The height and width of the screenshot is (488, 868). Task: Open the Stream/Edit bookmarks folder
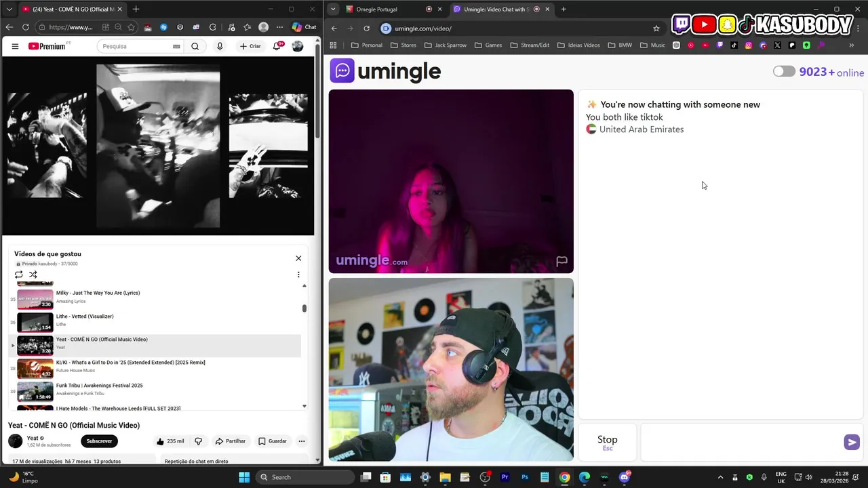529,45
